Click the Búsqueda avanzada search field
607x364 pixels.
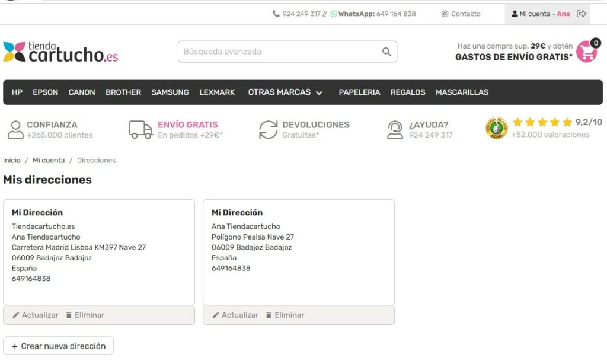pyautogui.click(x=287, y=52)
